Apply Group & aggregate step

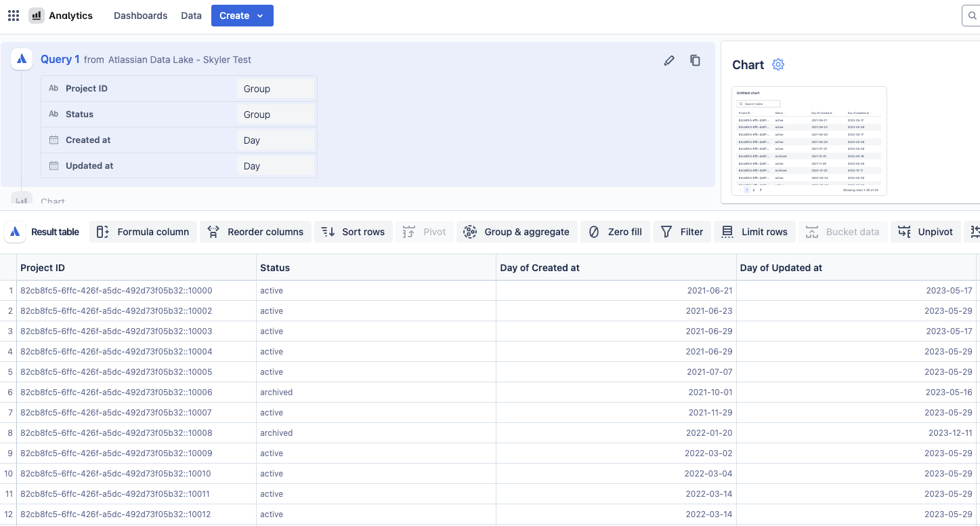[517, 232]
